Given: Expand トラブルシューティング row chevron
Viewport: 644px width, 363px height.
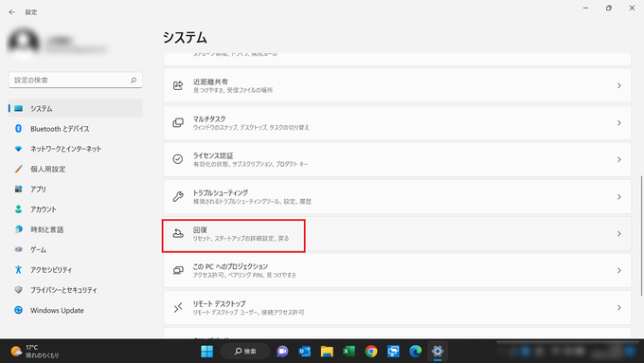Looking at the screenshot, I should [619, 197].
